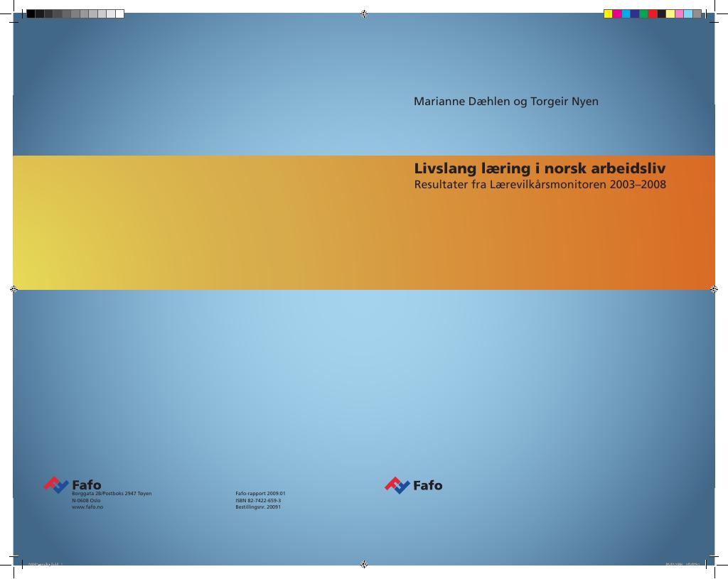Viewport: 728px width, 579px height.
Task: Select the pink swatch in the color bar
Action: click(679, 14)
